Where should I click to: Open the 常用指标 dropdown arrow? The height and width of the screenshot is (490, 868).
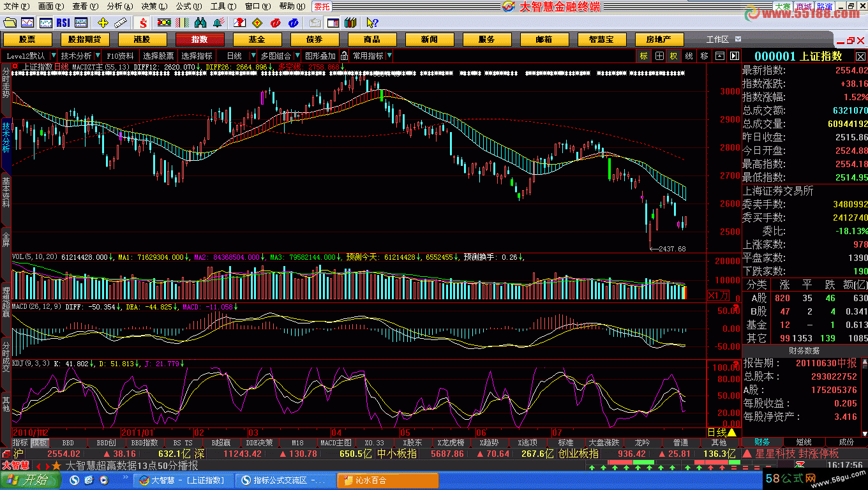pos(389,56)
